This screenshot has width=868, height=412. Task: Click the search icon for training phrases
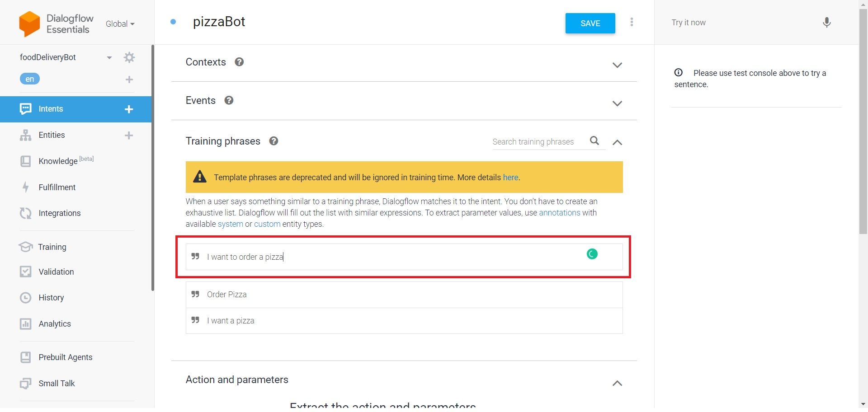click(x=594, y=141)
